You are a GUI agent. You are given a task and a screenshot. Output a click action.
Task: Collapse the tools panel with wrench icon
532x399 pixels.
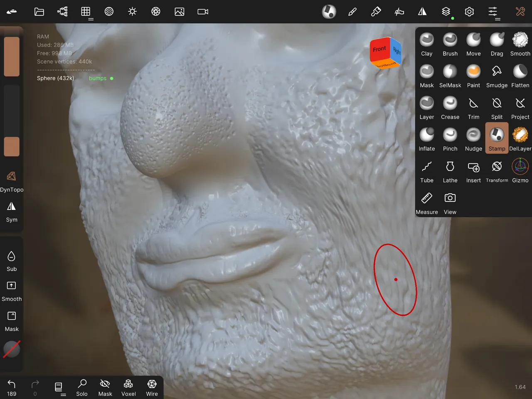[x=520, y=12]
